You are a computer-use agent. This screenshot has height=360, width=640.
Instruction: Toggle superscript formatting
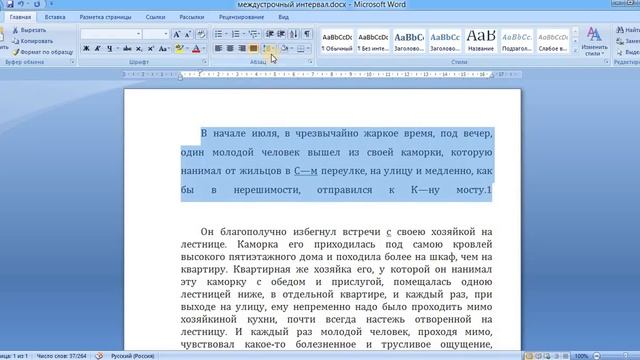[151, 49]
